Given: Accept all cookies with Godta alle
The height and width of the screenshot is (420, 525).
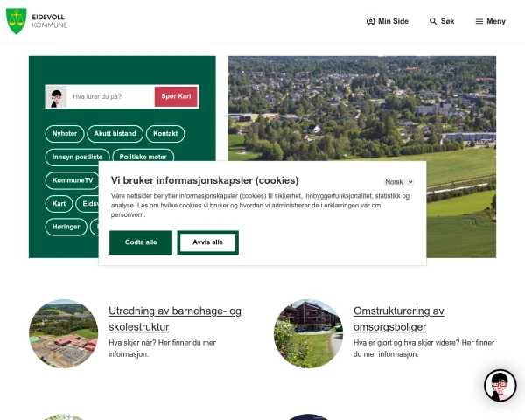Looking at the screenshot, I should (141, 242).
